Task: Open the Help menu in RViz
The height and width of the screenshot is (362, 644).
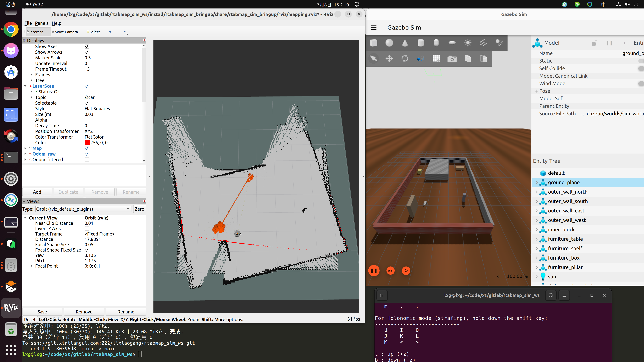Action: [x=56, y=23]
